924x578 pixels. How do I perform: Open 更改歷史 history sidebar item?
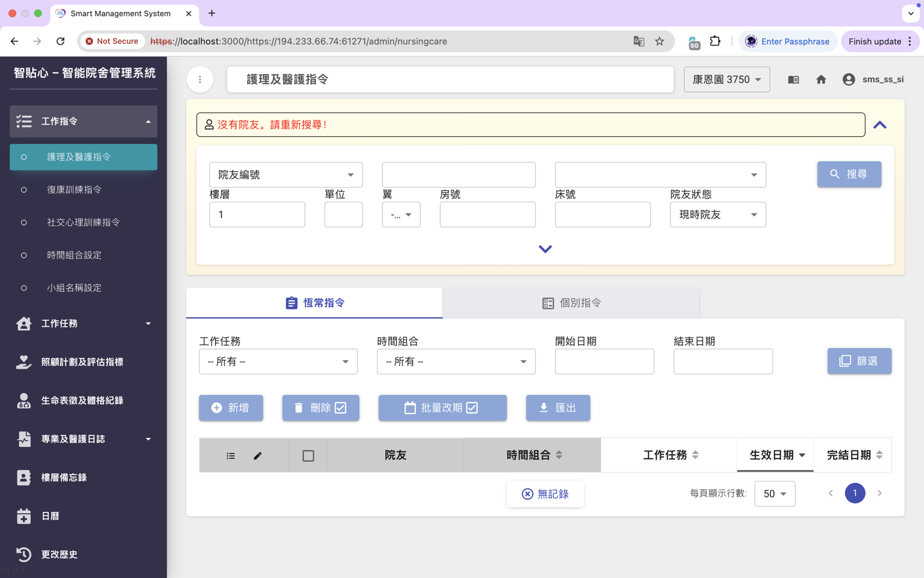83,554
